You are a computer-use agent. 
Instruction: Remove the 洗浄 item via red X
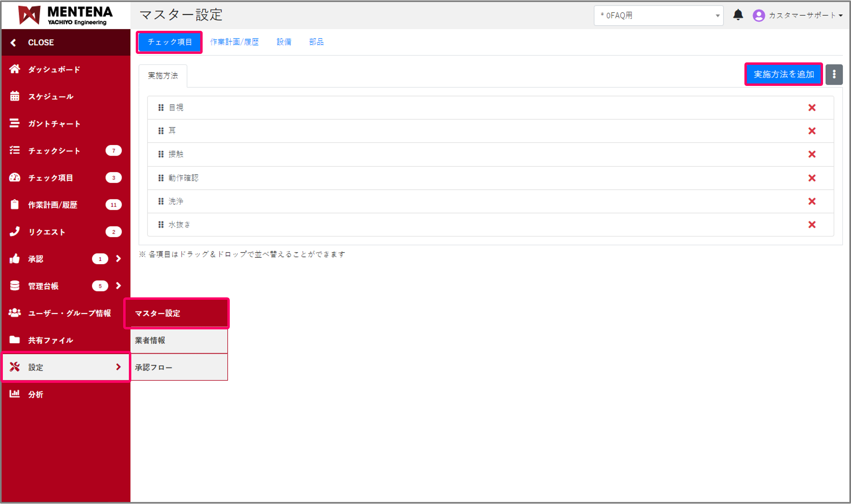coord(812,201)
